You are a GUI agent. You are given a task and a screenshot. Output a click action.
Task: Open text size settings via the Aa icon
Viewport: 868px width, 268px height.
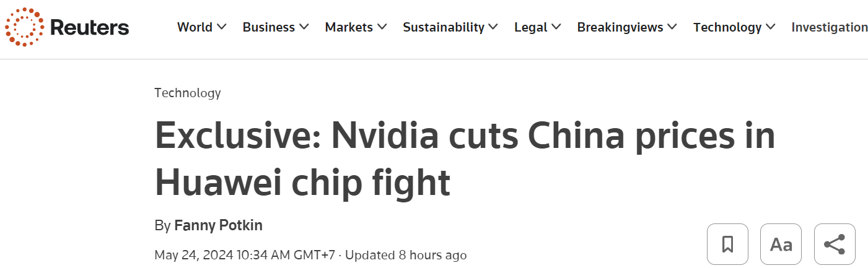pyautogui.click(x=781, y=244)
